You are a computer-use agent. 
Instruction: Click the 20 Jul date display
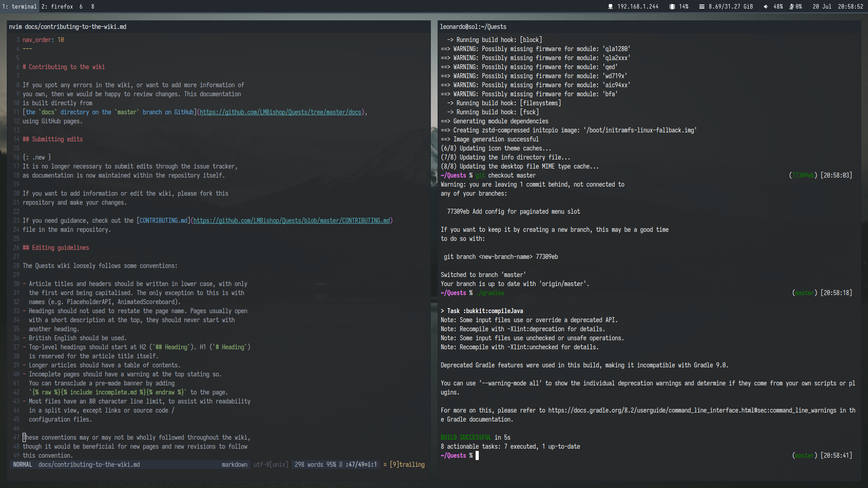821,7
